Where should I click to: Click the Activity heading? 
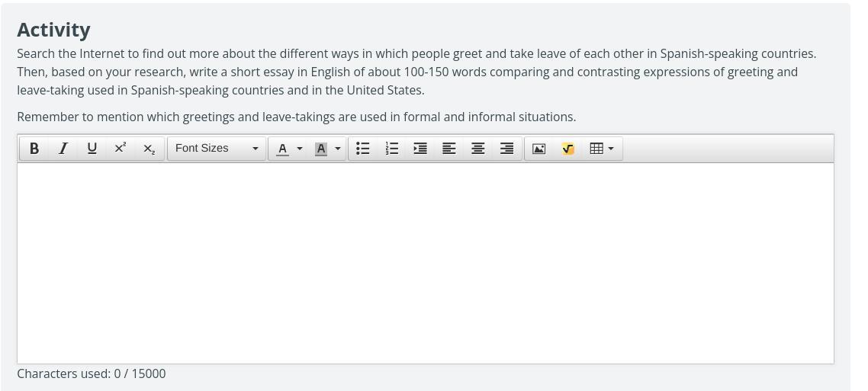tap(53, 30)
